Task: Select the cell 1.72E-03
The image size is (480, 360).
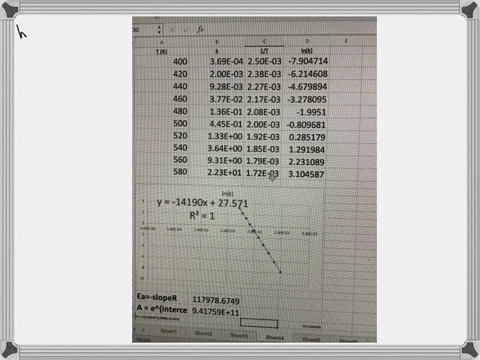Action: coord(262,174)
